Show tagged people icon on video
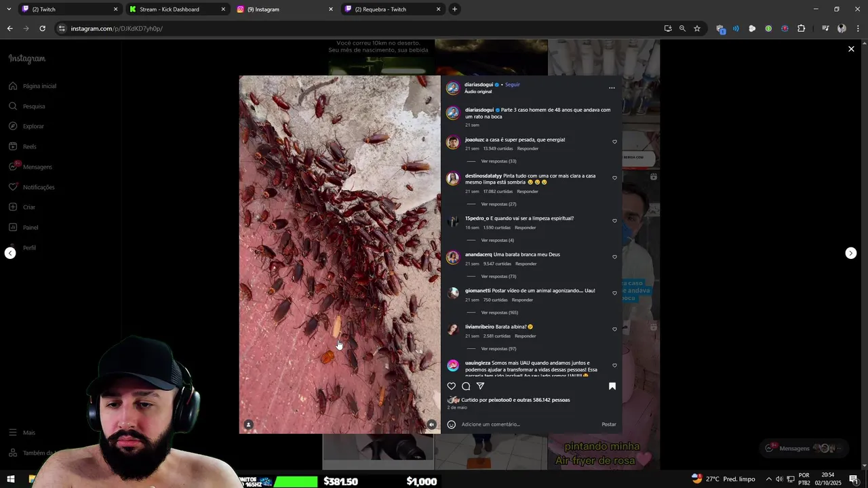The width and height of the screenshot is (868, 488). (248, 424)
